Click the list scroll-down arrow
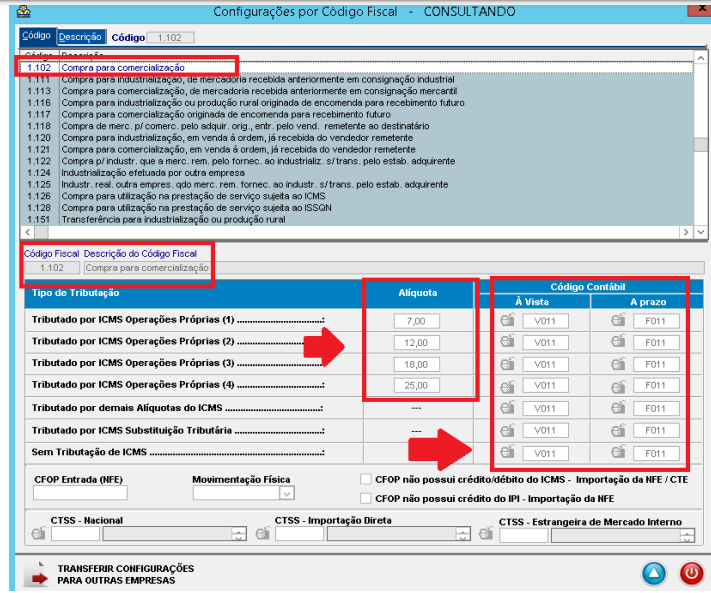This screenshot has width=711, height=593. [x=700, y=232]
